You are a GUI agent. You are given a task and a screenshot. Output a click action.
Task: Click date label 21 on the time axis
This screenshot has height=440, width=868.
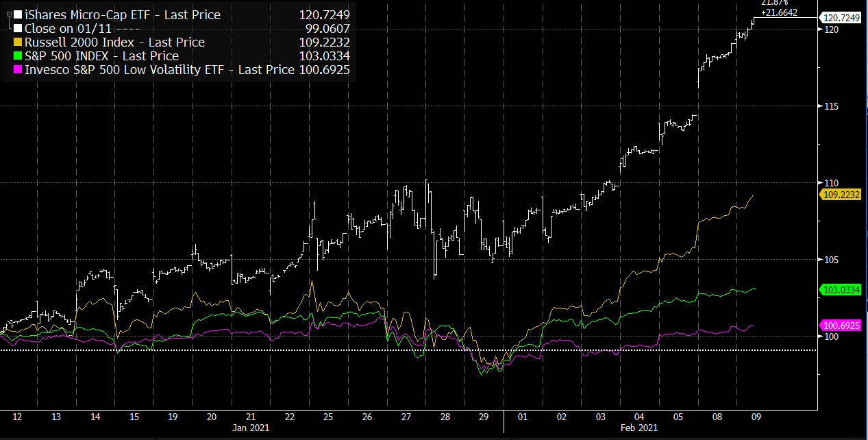pos(251,416)
